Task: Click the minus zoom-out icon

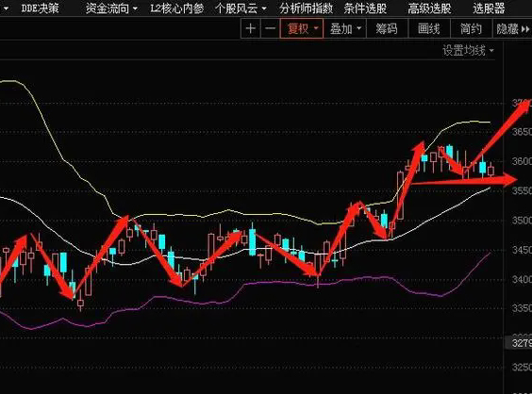Action: coord(270,28)
